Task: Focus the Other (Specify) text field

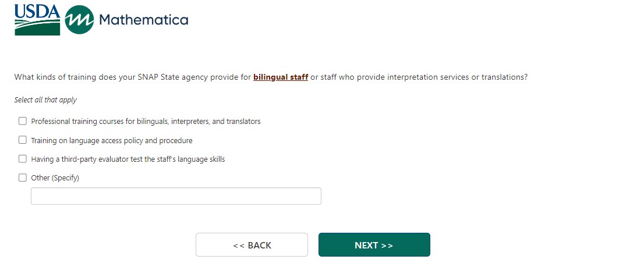Action: point(176,196)
